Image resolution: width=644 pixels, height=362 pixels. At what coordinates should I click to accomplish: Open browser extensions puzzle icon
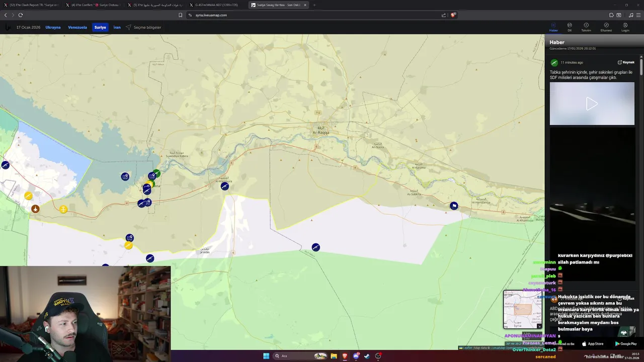611,15
